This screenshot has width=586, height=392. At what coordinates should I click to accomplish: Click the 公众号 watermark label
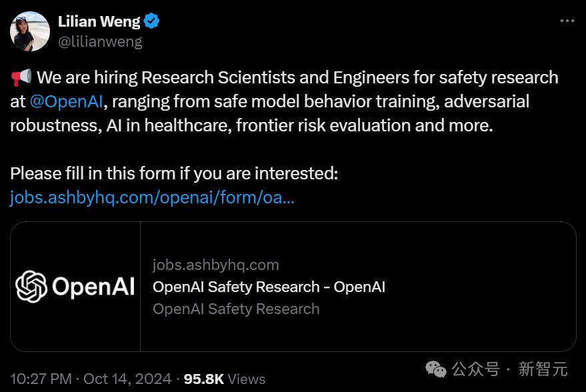click(475, 369)
